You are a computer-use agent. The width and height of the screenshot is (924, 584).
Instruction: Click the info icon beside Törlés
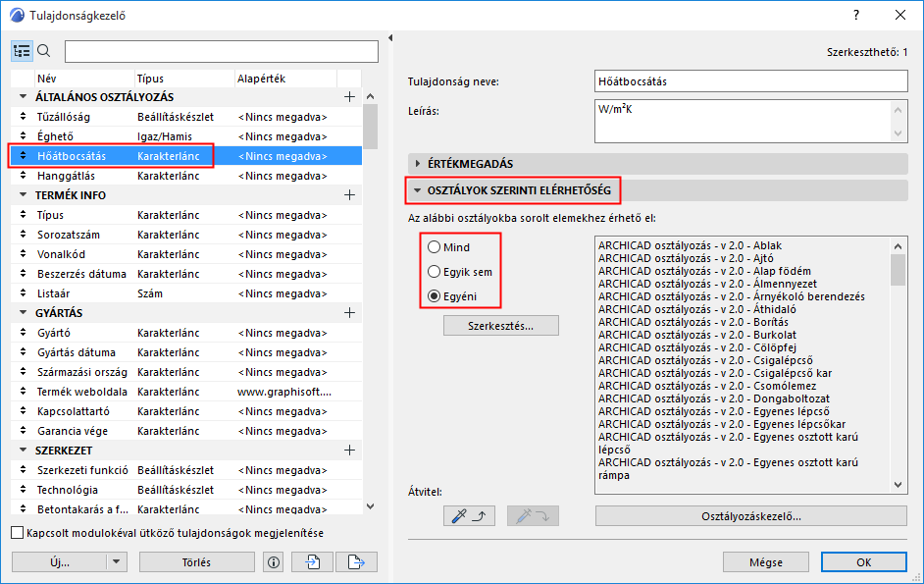(x=274, y=562)
